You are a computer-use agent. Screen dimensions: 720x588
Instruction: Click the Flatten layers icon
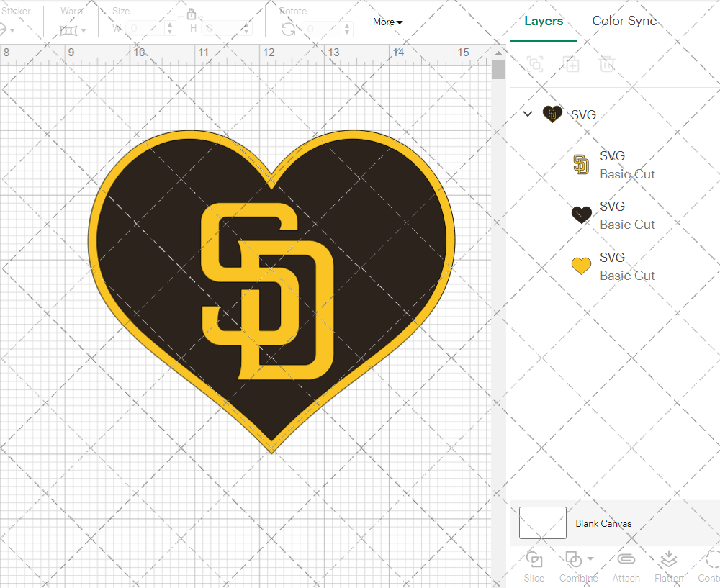[668, 560]
